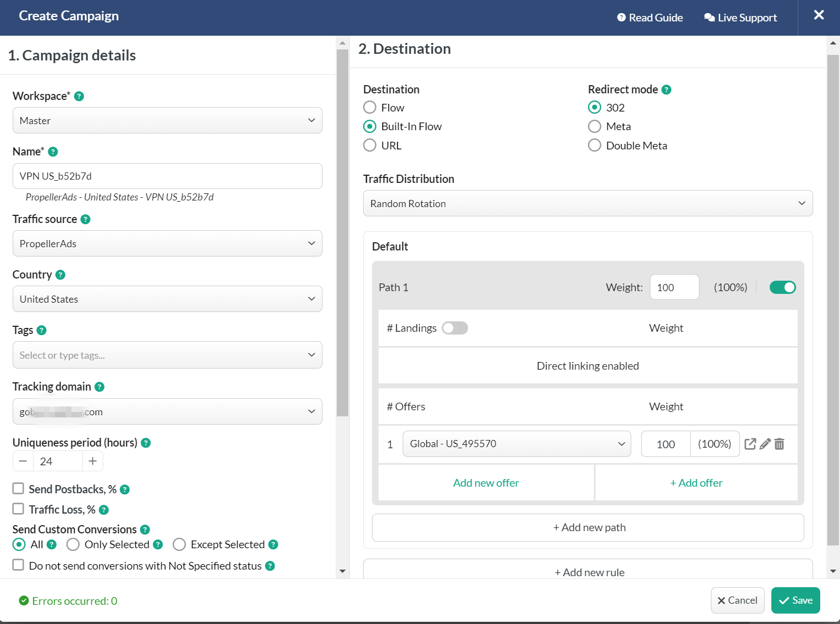Image resolution: width=840 pixels, height=624 pixels.
Task: Click the campaign Name input field
Action: [x=168, y=176]
